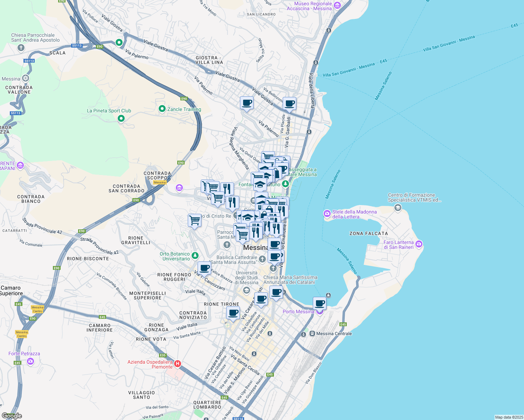Click the Map data ©2025 text
Viewport: 524px width, 420px height.
coord(509,417)
